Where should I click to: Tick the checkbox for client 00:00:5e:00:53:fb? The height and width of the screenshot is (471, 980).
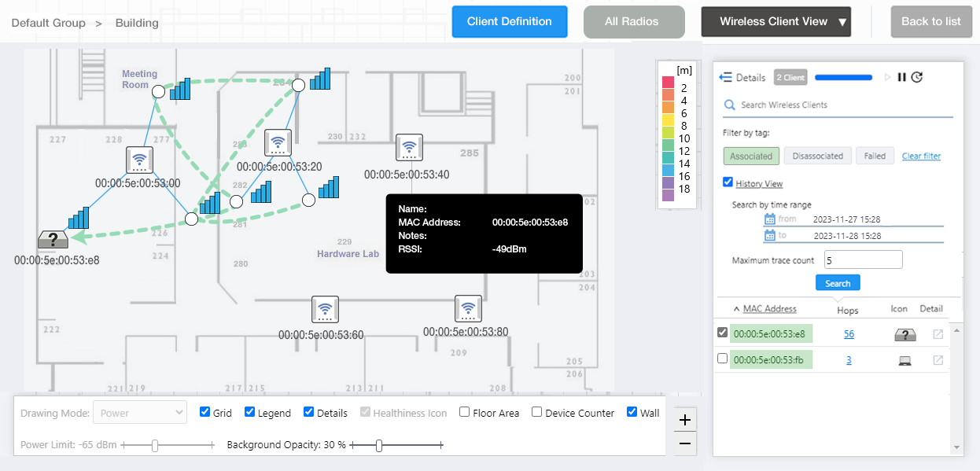[722, 359]
